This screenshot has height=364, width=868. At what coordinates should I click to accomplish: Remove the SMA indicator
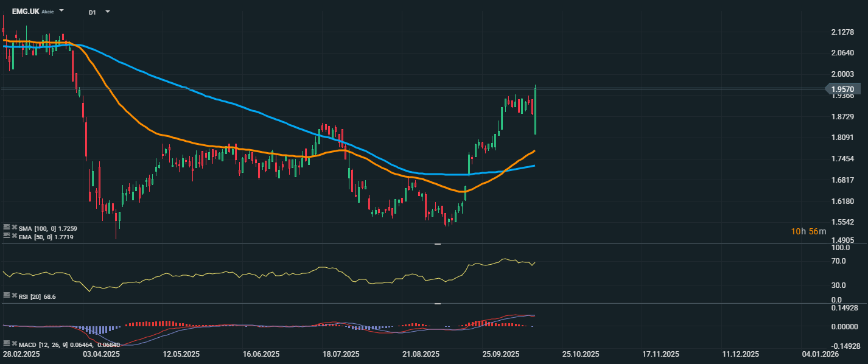(x=13, y=228)
